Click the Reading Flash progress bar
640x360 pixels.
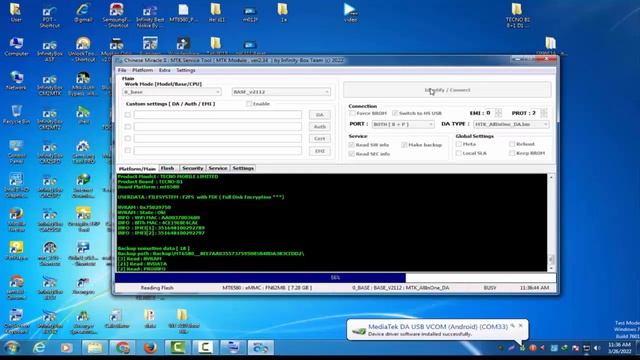335,278
